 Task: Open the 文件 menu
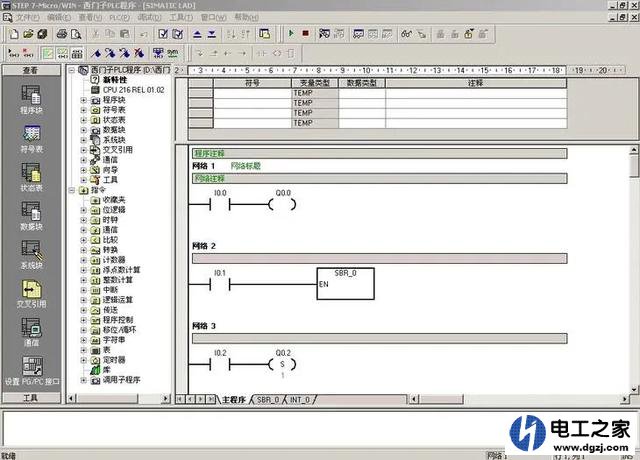(x=27, y=18)
